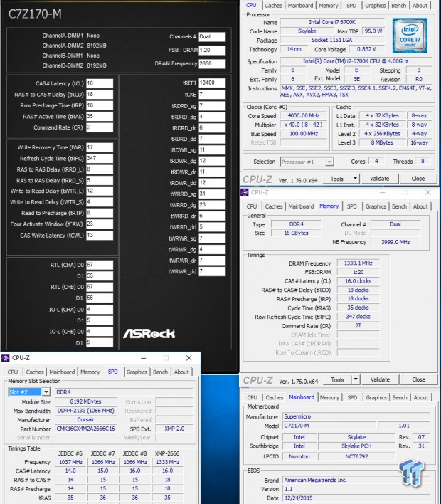Click Tools button in the processor window
This screenshot has width=441, height=504.
click(337, 179)
